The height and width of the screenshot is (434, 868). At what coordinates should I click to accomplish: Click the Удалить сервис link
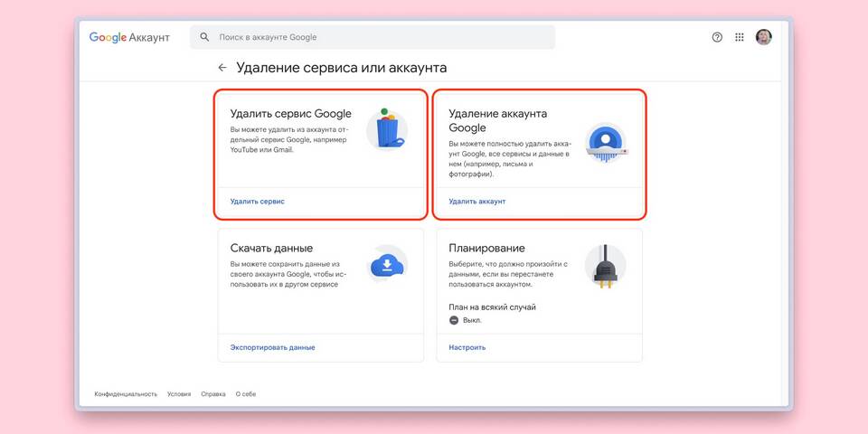257,202
